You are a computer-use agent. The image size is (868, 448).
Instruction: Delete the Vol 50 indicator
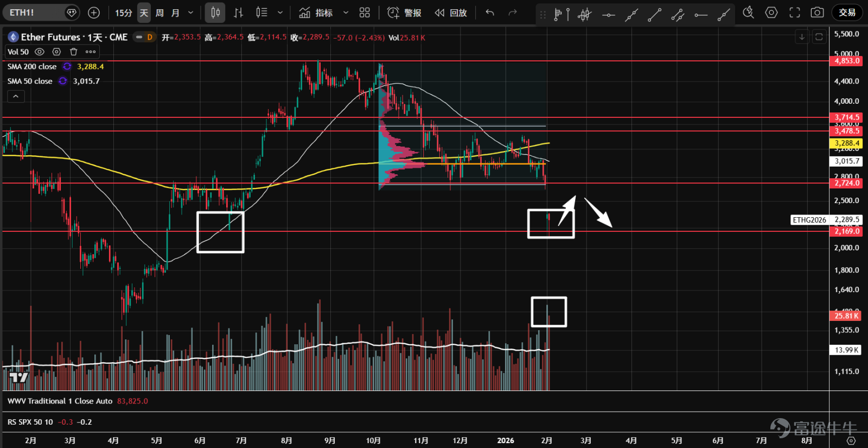tap(74, 52)
